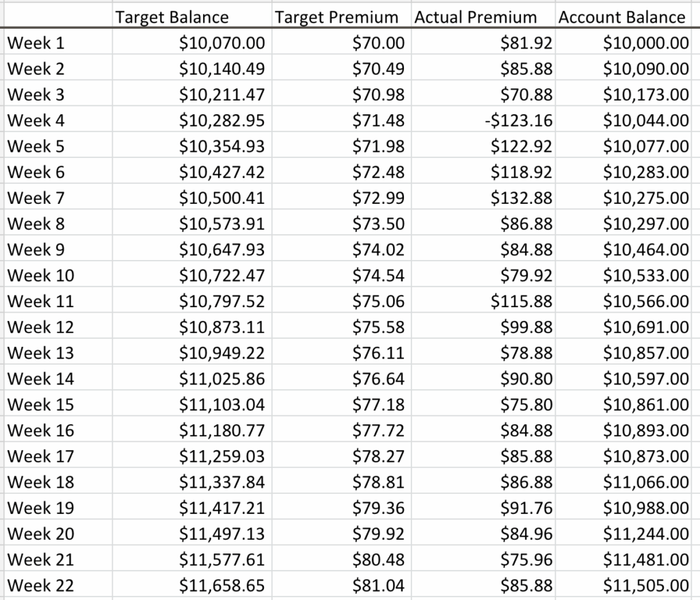Viewport: 700px width, 600px height.
Task: Select the Account Balance header cell
Action: 621,18
